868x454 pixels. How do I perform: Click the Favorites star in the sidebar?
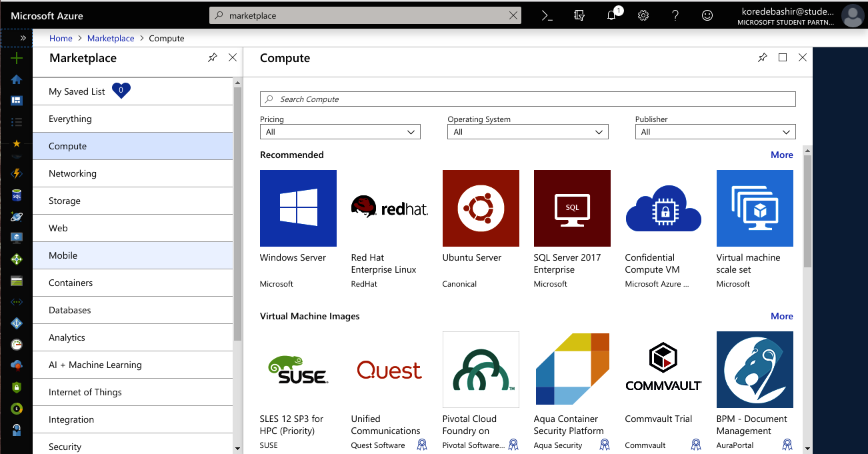(17, 143)
